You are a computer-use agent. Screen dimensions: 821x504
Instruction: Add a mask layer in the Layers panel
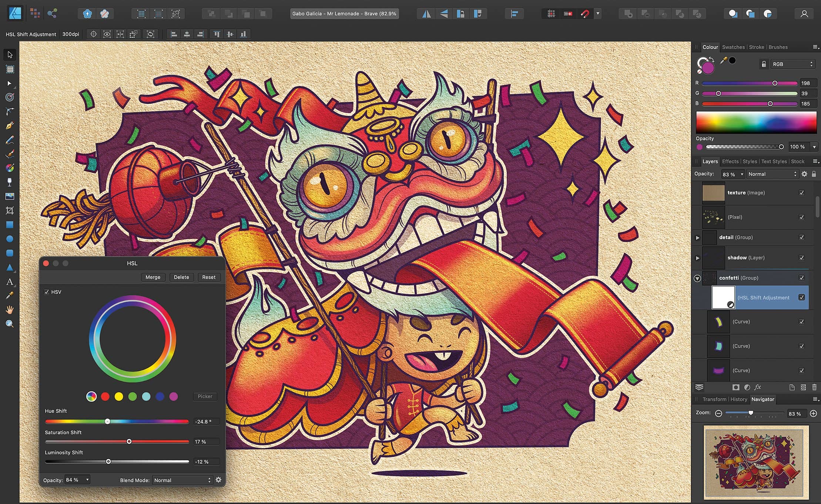click(736, 387)
